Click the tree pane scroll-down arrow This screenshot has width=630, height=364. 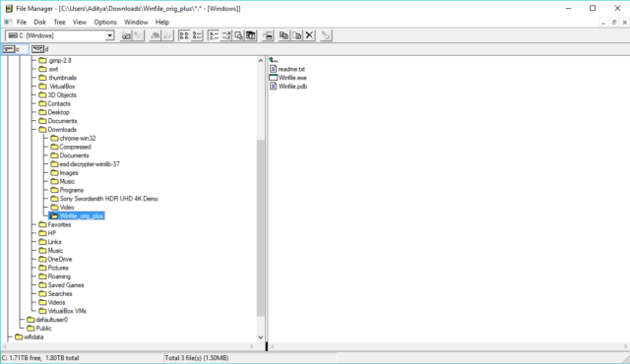click(260, 337)
